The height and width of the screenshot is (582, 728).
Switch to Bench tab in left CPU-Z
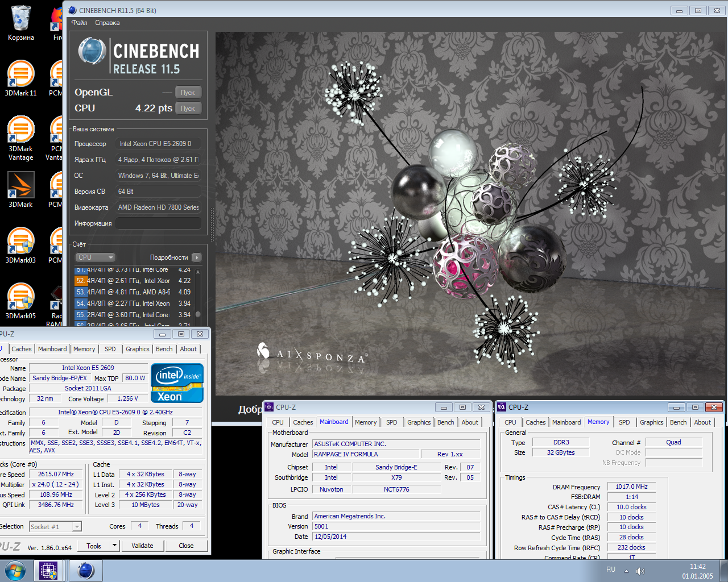pyautogui.click(x=164, y=349)
